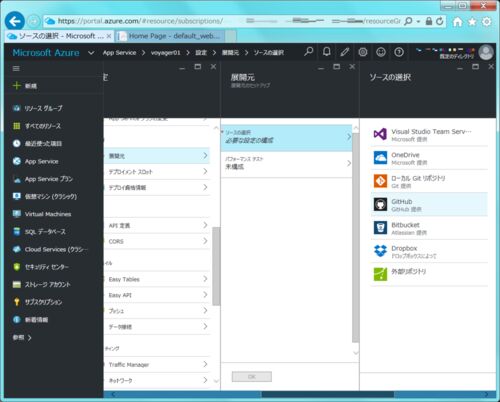Expand the Microsoft Azure dropdown chevron
Viewport: 500px width, 402px height.
click(x=91, y=53)
